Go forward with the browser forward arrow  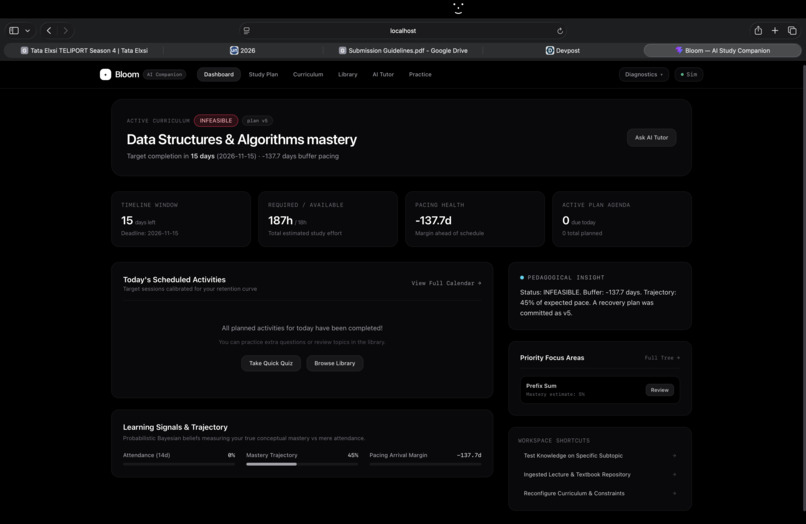[65, 31]
